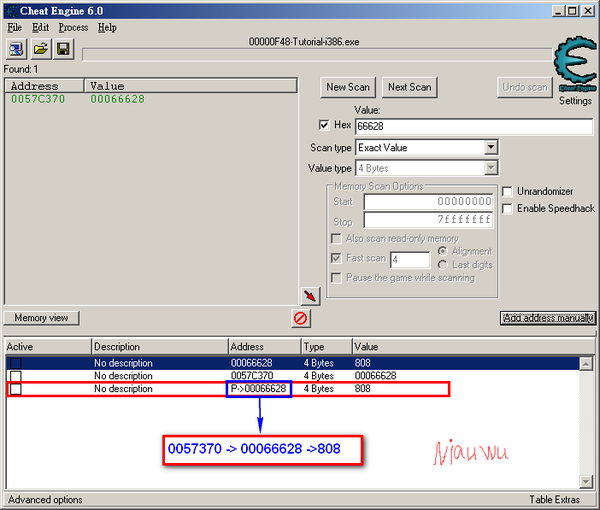The height and width of the screenshot is (510, 600).
Task: Click value 808 in first table row
Action: (362, 363)
